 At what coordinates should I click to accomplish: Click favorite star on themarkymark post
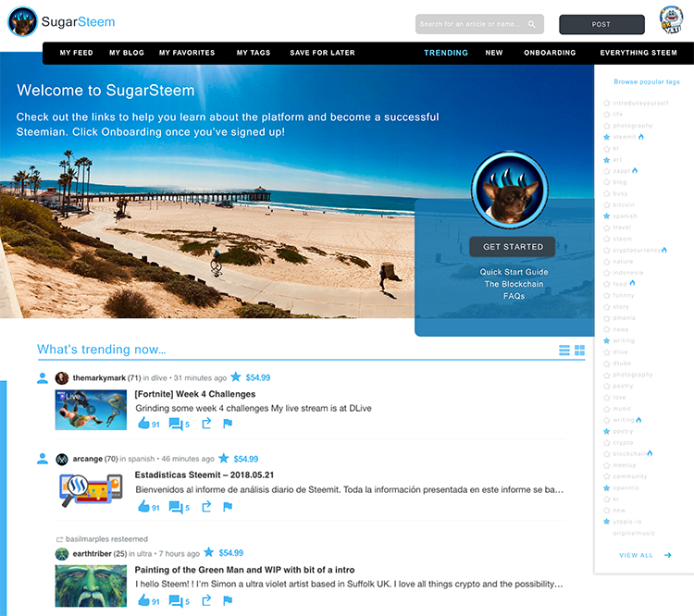[x=236, y=376]
